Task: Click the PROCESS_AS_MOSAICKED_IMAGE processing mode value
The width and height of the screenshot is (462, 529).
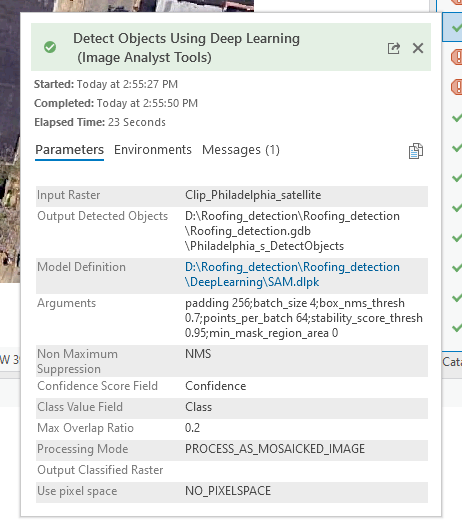Action: tap(275, 449)
